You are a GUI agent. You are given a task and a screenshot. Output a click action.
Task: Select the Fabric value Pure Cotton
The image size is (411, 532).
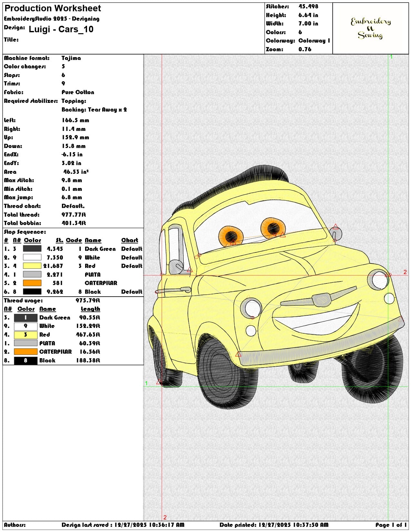(x=78, y=92)
